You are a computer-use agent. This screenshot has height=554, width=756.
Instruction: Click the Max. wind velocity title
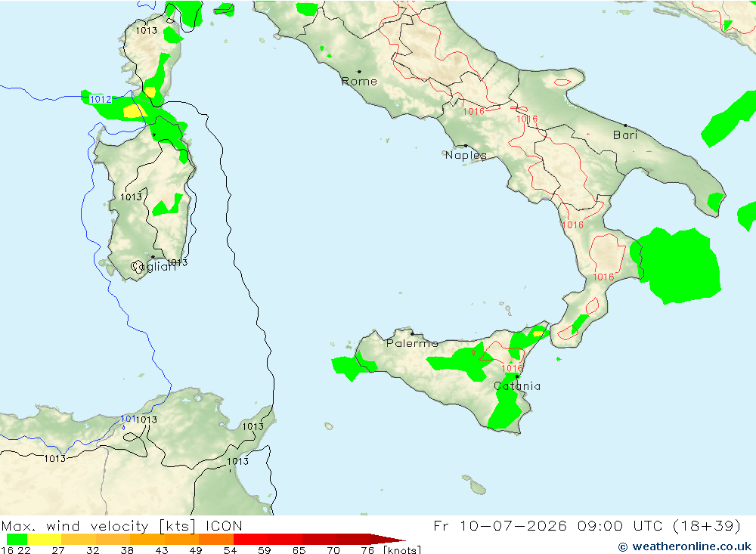click(99, 526)
